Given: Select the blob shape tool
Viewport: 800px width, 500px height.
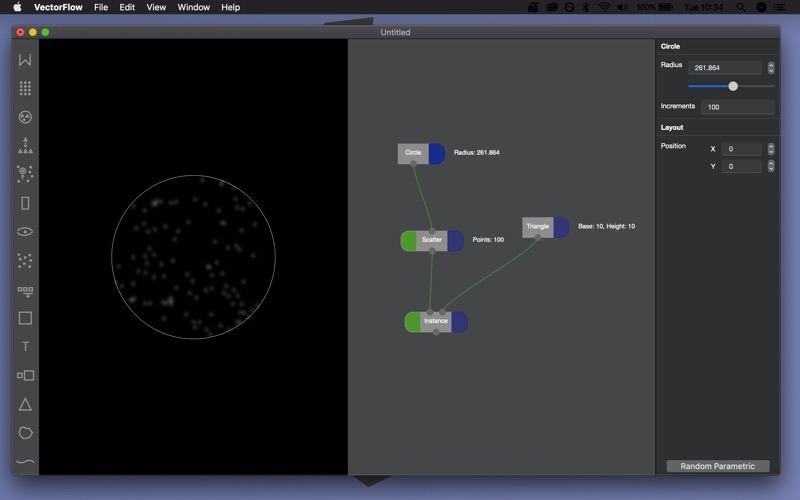Looking at the screenshot, I should click(x=25, y=433).
